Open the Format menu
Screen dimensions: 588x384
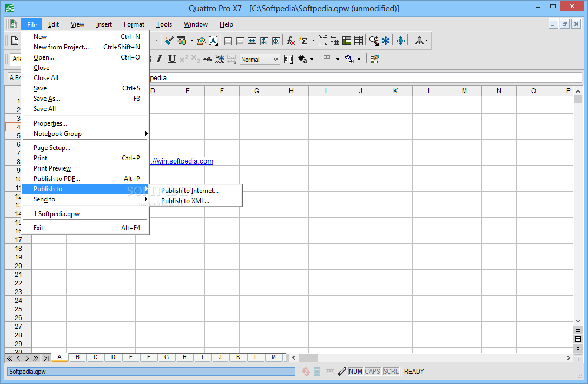[134, 24]
